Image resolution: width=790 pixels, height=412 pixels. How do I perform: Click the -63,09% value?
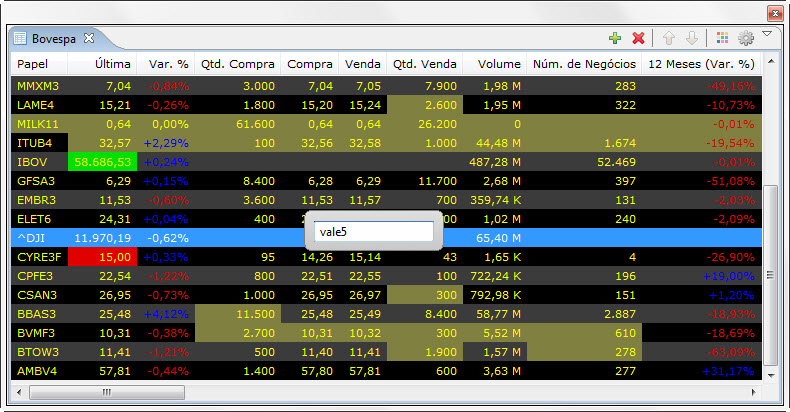point(731,352)
